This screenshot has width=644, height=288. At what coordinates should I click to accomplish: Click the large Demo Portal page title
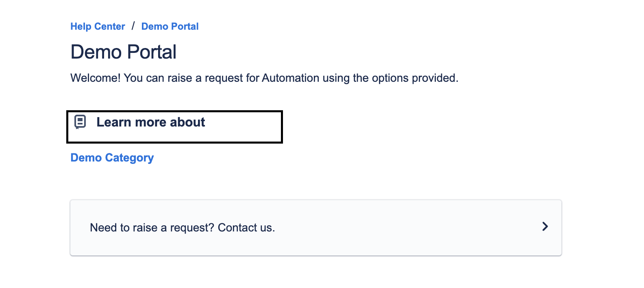(124, 52)
